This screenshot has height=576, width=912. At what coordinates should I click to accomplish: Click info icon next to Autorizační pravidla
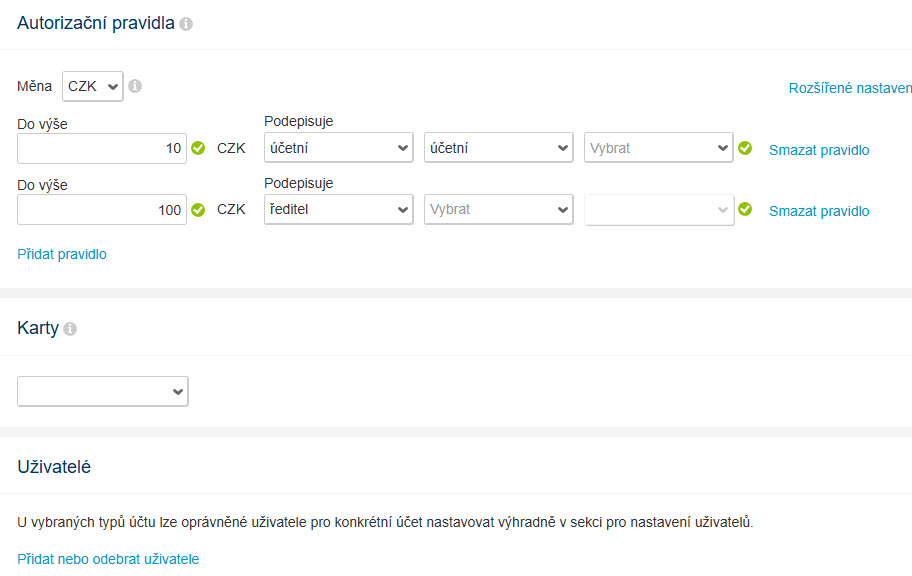pyautogui.click(x=186, y=24)
